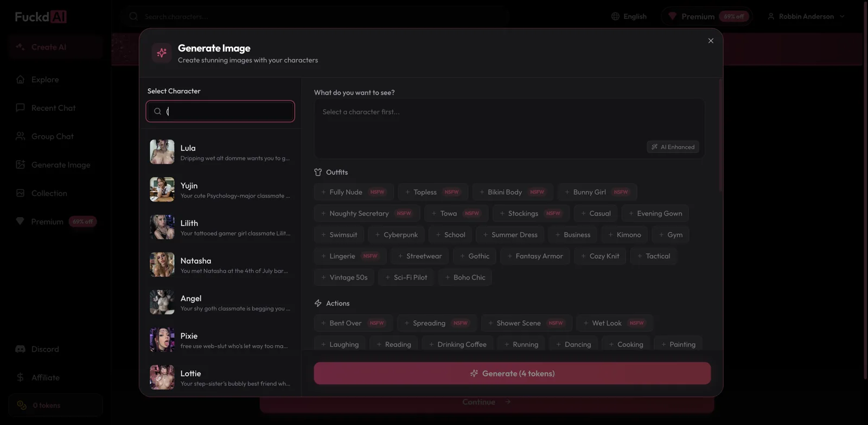Add the Vintage 50s outfit tag
The image size is (868, 425).
pos(344,277)
